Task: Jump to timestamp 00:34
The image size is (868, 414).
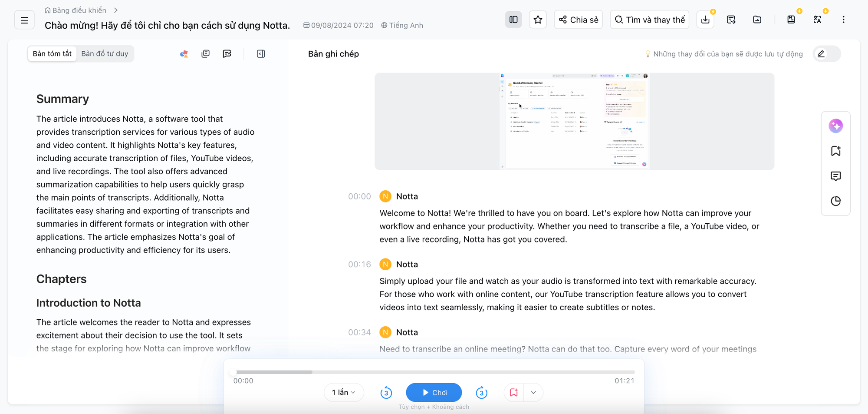Action: click(359, 332)
